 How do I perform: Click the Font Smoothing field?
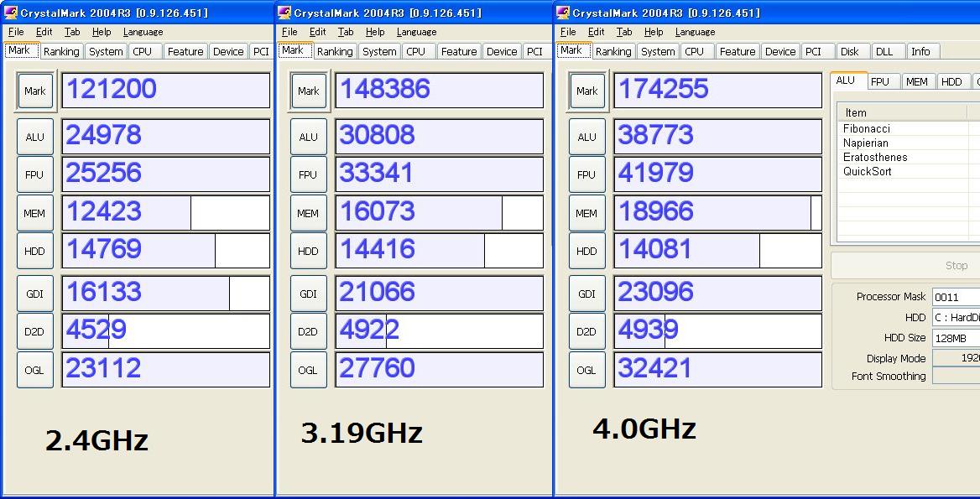pyautogui.click(x=956, y=376)
